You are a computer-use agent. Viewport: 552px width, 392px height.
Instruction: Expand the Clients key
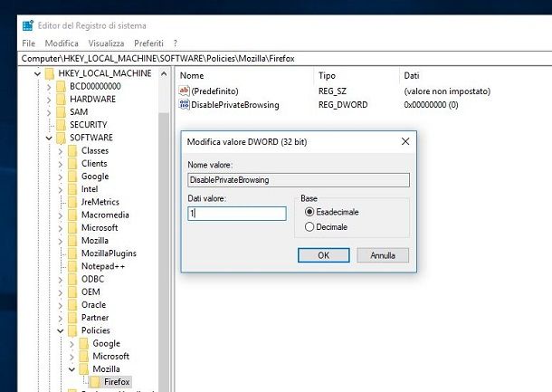[x=61, y=164]
